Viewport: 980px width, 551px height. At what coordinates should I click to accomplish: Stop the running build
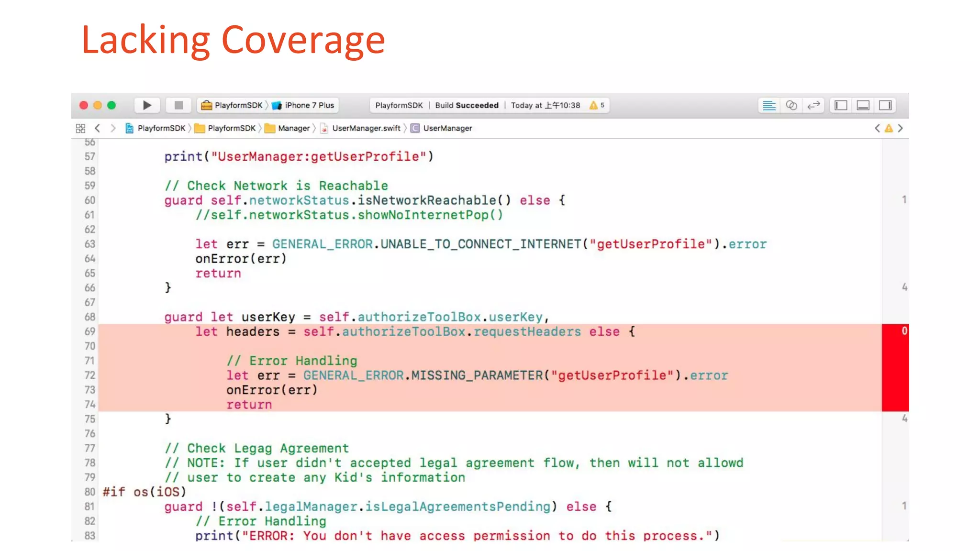[178, 105]
